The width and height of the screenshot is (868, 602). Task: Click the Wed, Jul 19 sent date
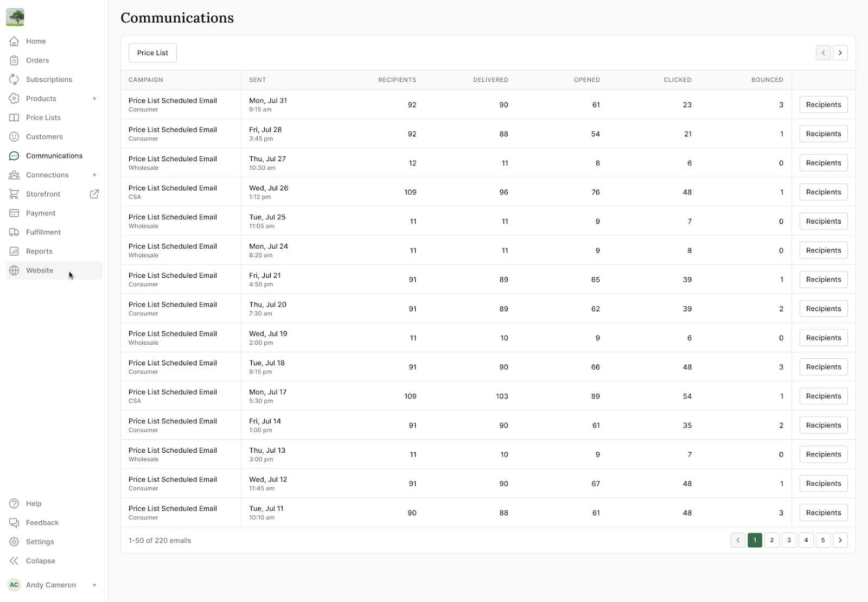[268, 333]
